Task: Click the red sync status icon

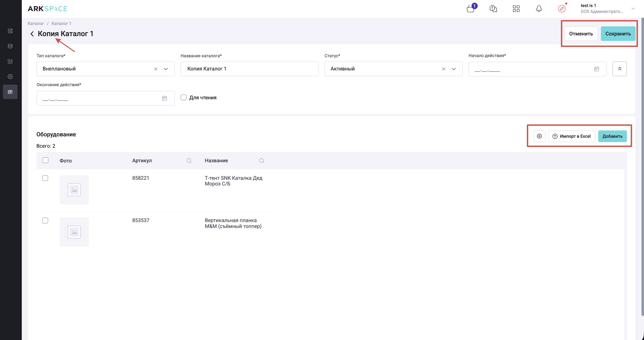Action: (562, 9)
